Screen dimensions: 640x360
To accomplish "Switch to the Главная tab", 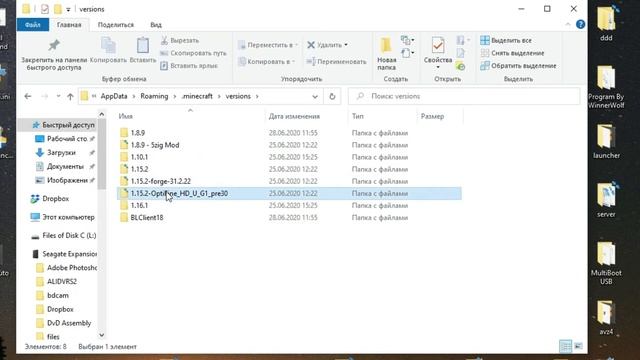I will tap(69, 24).
